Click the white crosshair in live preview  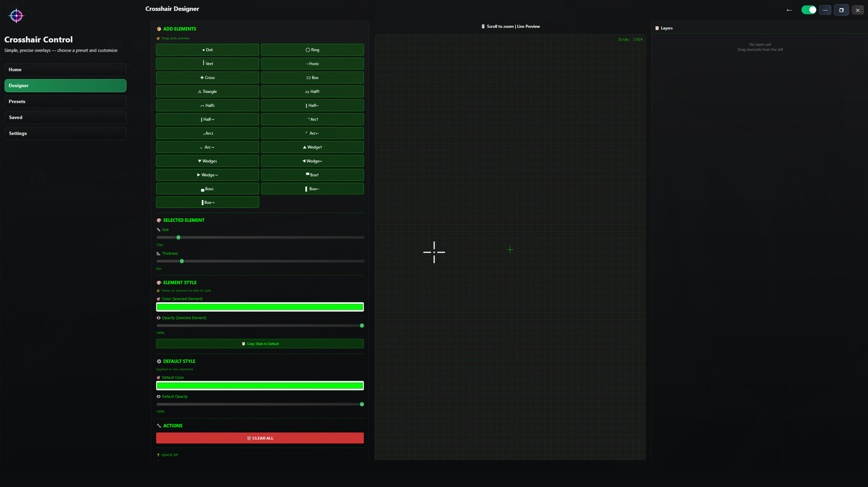tap(434, 252)
